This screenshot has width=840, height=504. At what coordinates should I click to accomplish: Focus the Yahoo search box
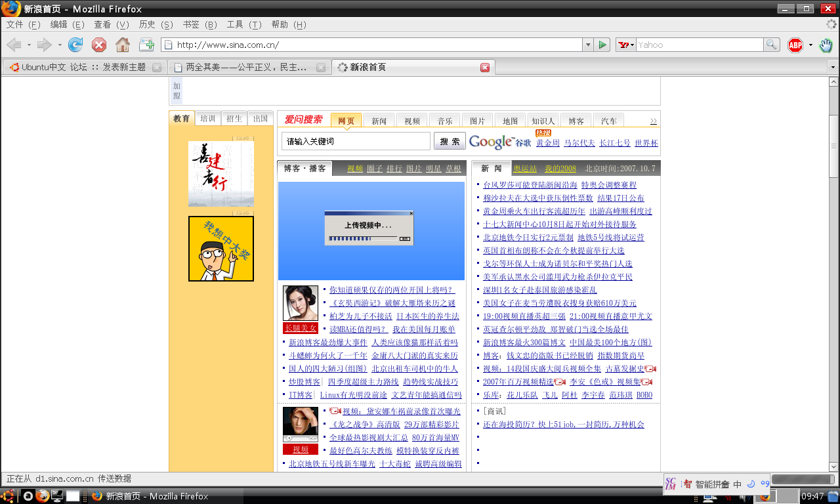(700, 45)
